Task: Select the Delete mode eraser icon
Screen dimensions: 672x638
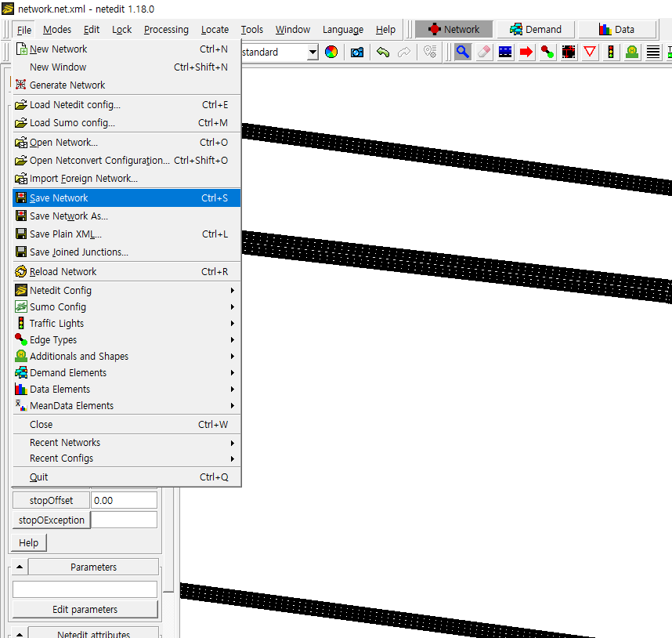Action: tap(484, 53)
